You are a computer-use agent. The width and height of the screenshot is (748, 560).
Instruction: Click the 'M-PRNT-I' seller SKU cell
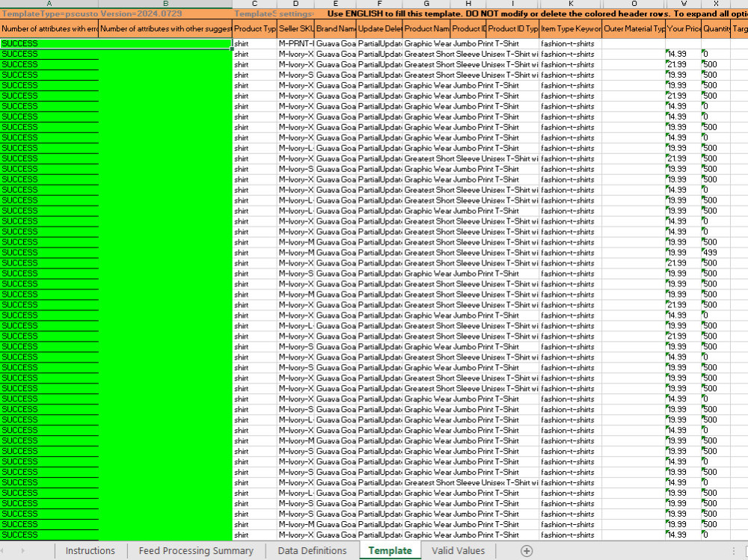tap(295, 43)
